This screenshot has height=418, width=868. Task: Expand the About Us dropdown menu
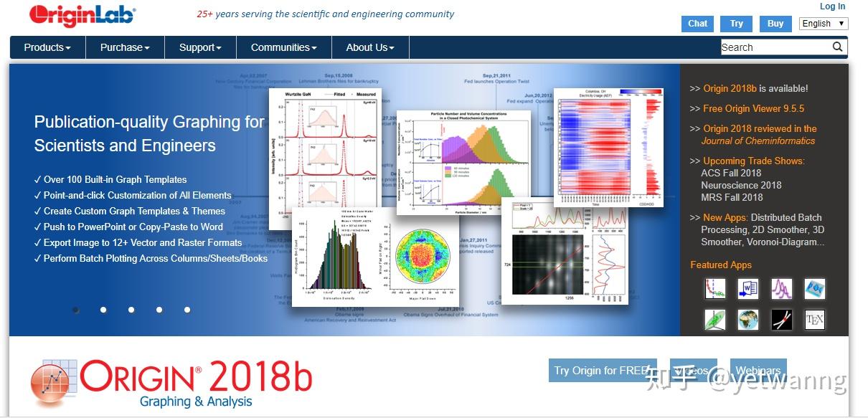coord(370,47)
